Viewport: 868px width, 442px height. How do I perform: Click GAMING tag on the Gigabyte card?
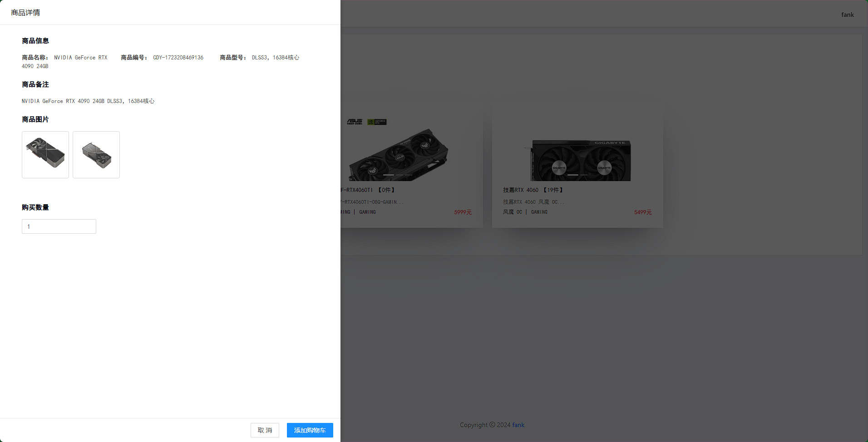click(539, 212)
